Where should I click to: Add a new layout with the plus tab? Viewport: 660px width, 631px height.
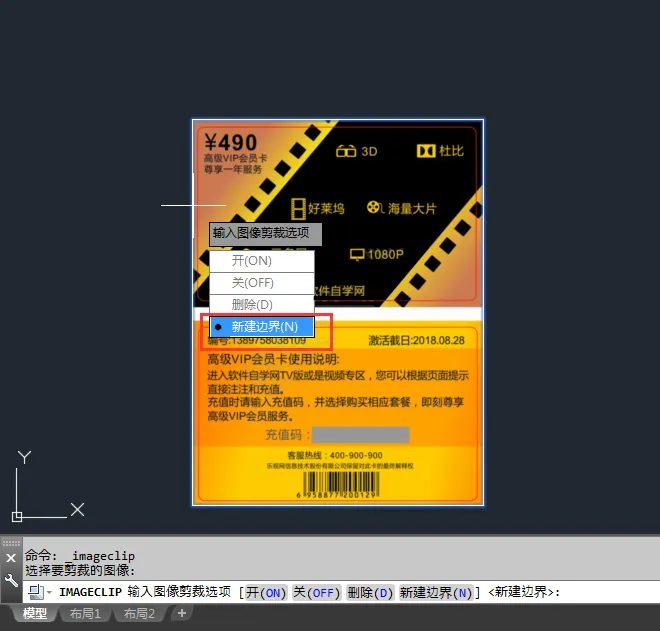182,613
